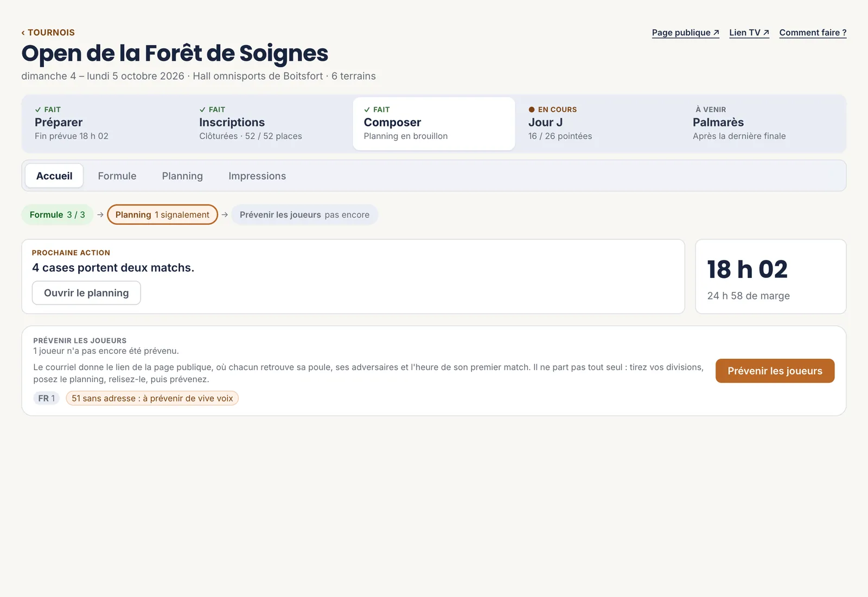868x597 pixels.
Task: Switch to the Impressions tab
Action: [x=257, y=176]
